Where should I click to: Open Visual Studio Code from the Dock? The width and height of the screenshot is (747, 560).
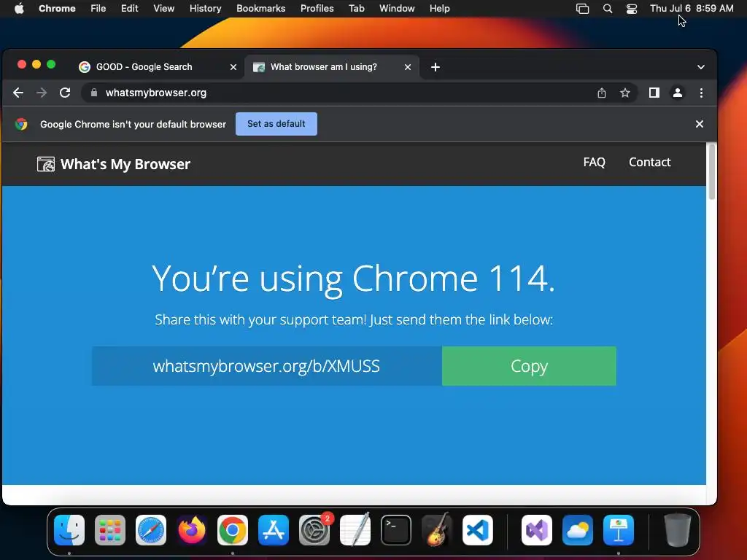pos(478,530)
